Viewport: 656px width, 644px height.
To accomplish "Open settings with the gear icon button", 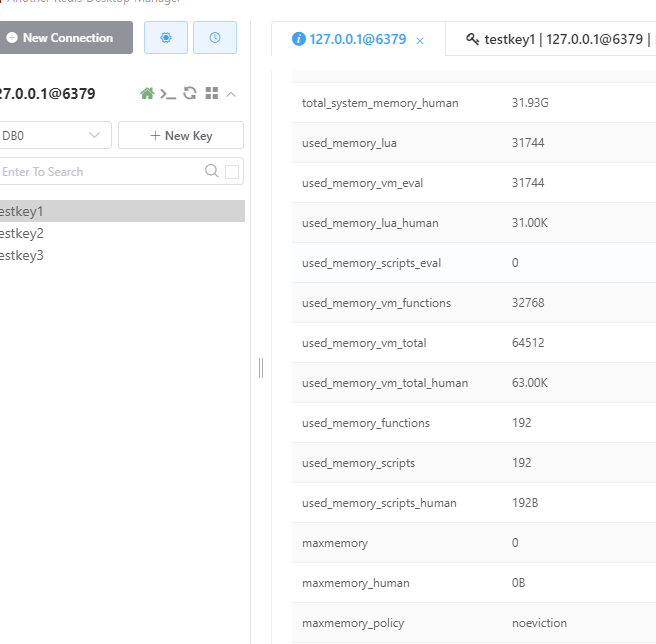I will point(166,38).
